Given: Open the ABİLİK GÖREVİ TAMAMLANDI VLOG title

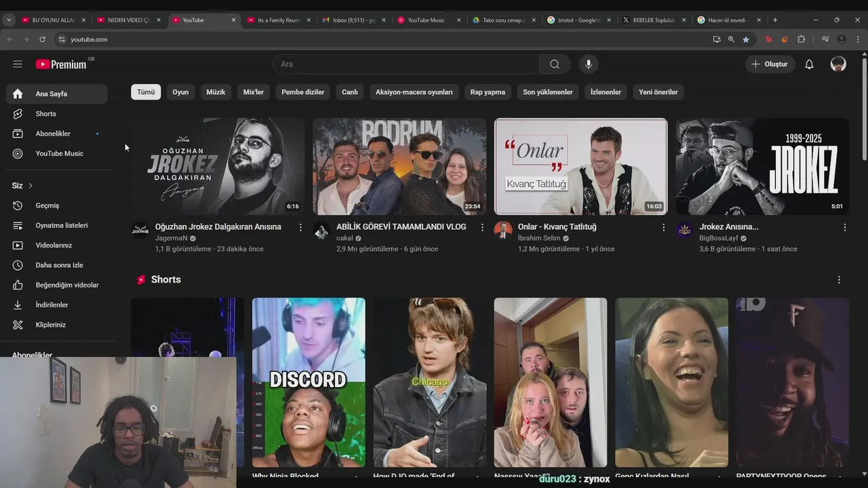Looking at the screenshot, I should 401,227.
